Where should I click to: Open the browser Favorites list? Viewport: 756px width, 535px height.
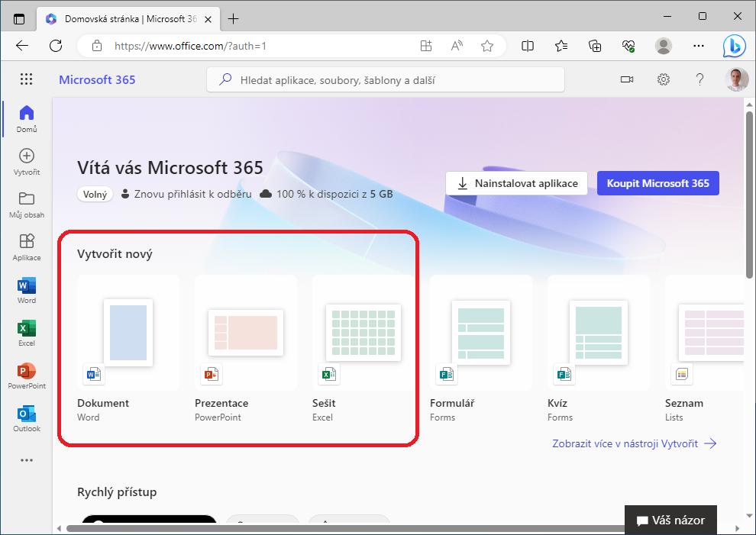point(561,46)
